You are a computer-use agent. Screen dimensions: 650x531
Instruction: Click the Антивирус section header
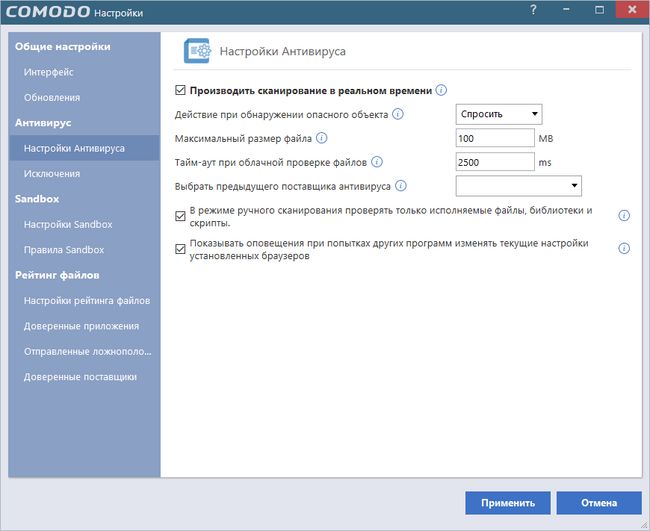pyautogui.click(x=43, y=123)
